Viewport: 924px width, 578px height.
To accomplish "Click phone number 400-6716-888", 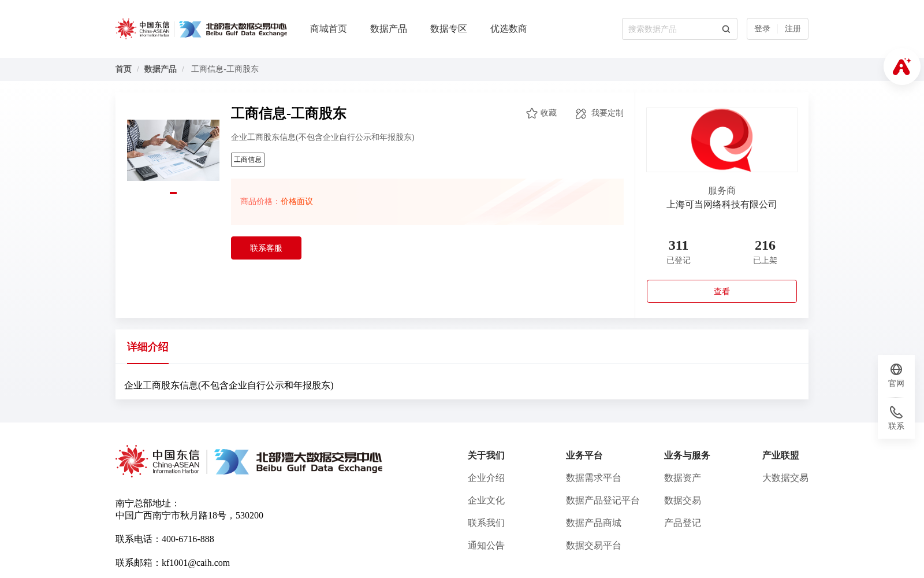I will (188, 539).
